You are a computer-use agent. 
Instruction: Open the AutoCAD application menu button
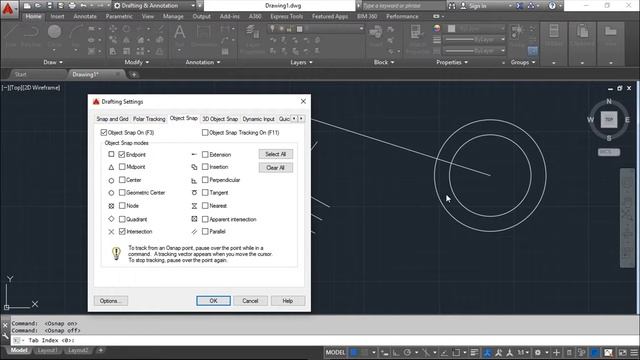click(8, 8)
